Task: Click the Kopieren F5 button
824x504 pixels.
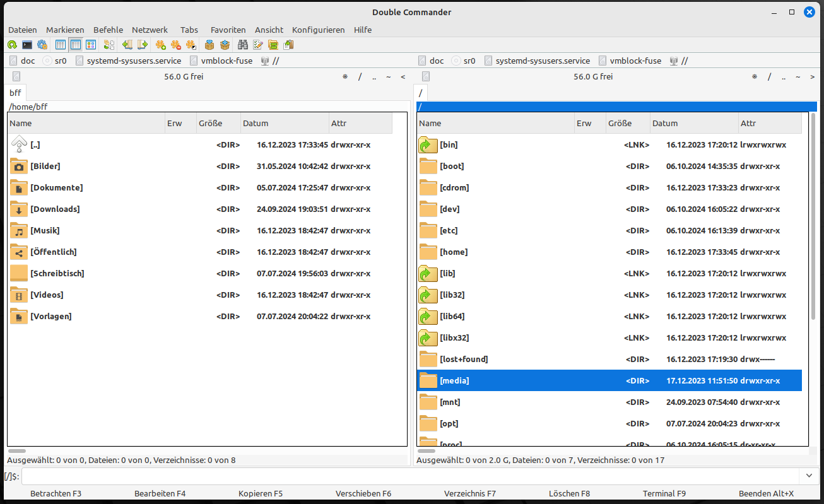Action: coord(261,493)
